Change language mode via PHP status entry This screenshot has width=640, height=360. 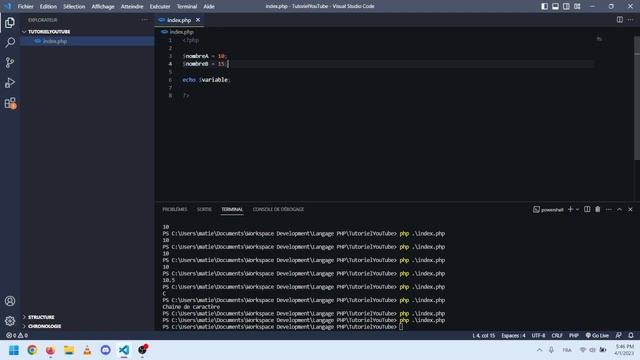pos(574,336)
